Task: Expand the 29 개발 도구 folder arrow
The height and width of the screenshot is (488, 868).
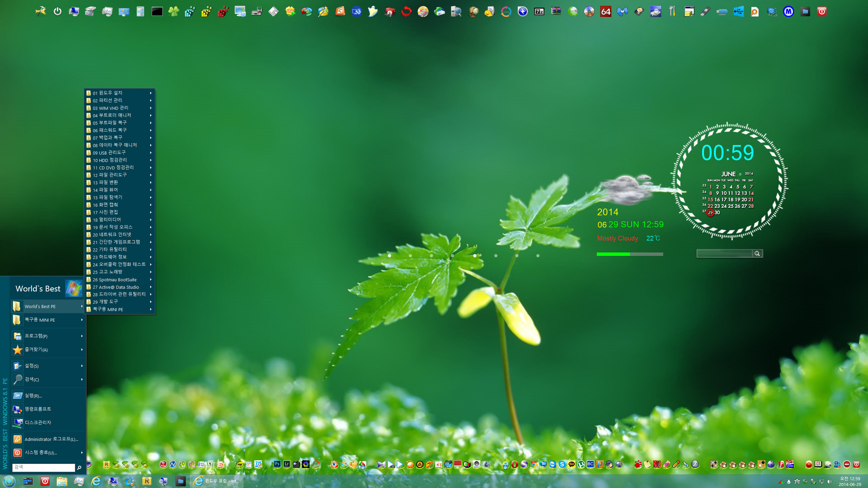Action: 151,302
